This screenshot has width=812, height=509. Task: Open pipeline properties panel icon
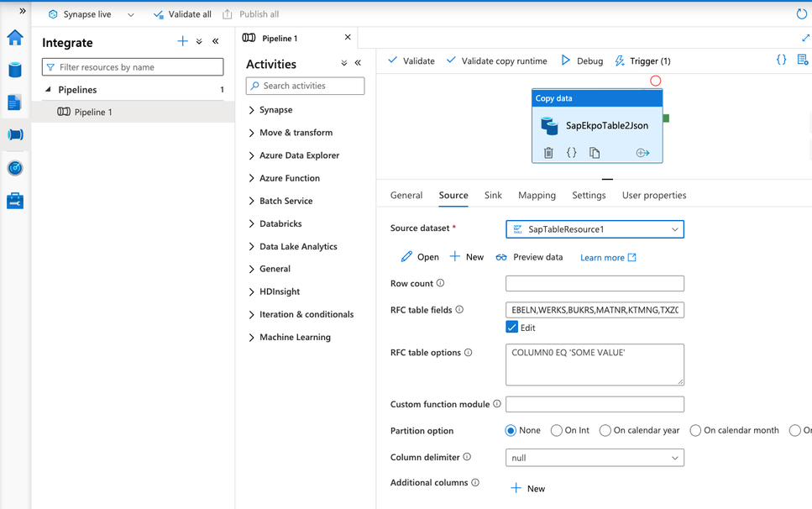(x=802, y=60)
